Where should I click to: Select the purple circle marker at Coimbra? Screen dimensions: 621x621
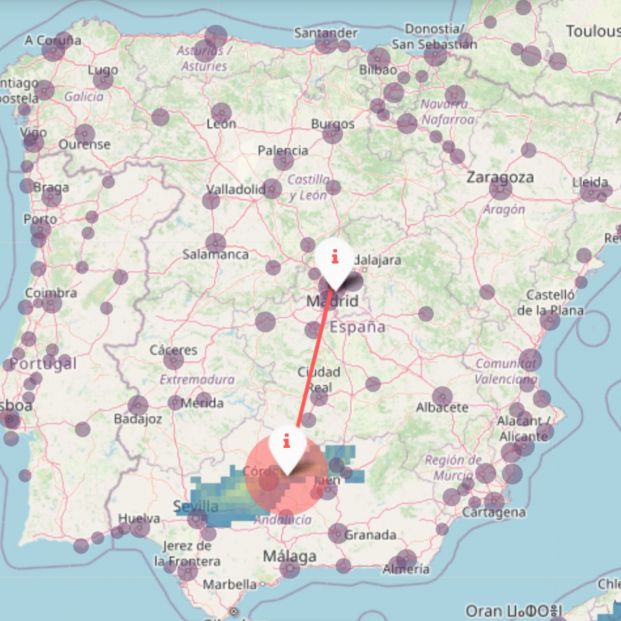tap(51, 303)
